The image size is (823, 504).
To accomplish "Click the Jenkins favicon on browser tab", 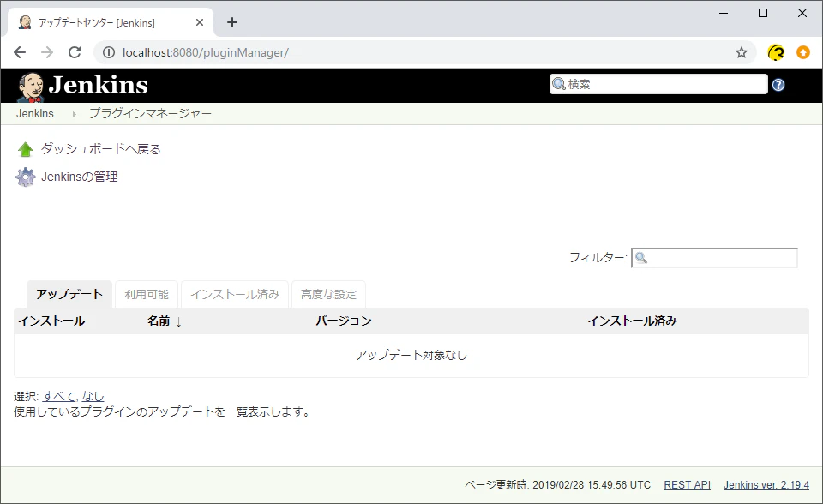I will tap(25, 22).
